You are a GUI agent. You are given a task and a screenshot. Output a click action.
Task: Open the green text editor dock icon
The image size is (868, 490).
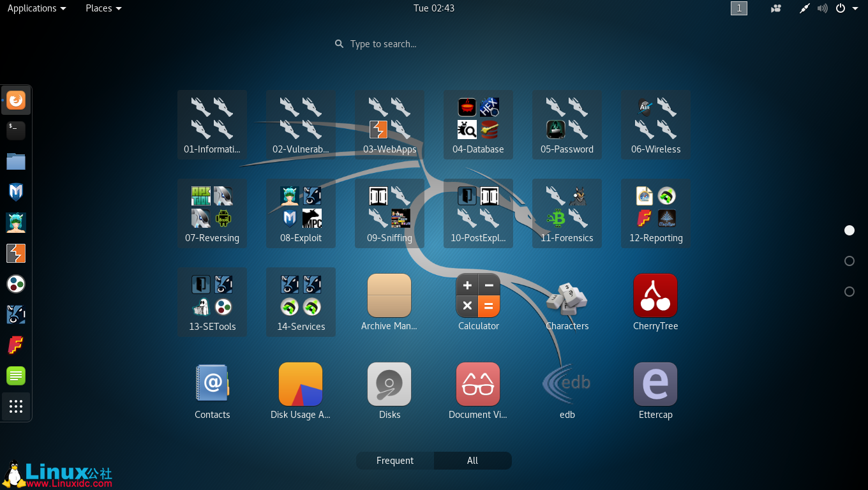tap(16, 376)
